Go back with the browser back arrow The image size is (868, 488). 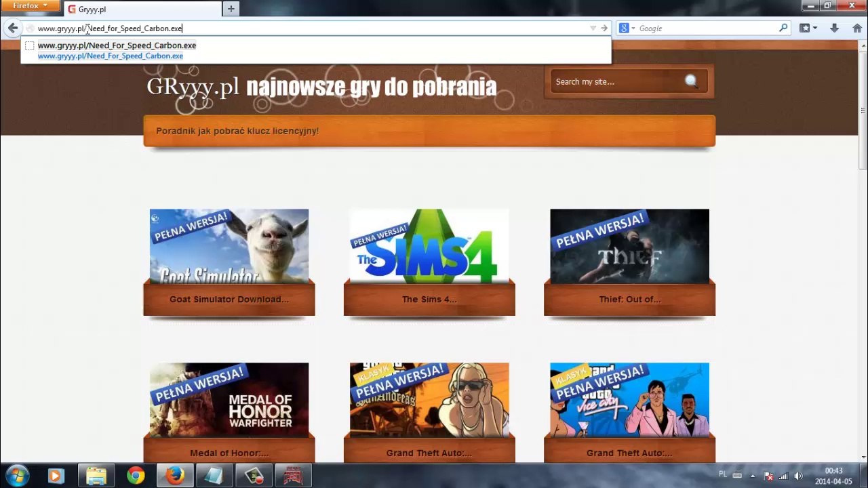13,28
